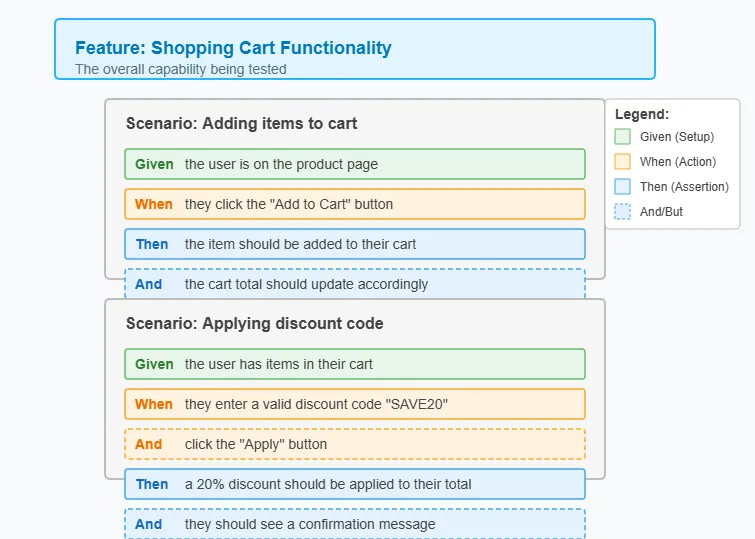The height and width of the screenshot is (539, 755).
Task: Click the Then step about 20% discount applied
Action: point(355,484)
